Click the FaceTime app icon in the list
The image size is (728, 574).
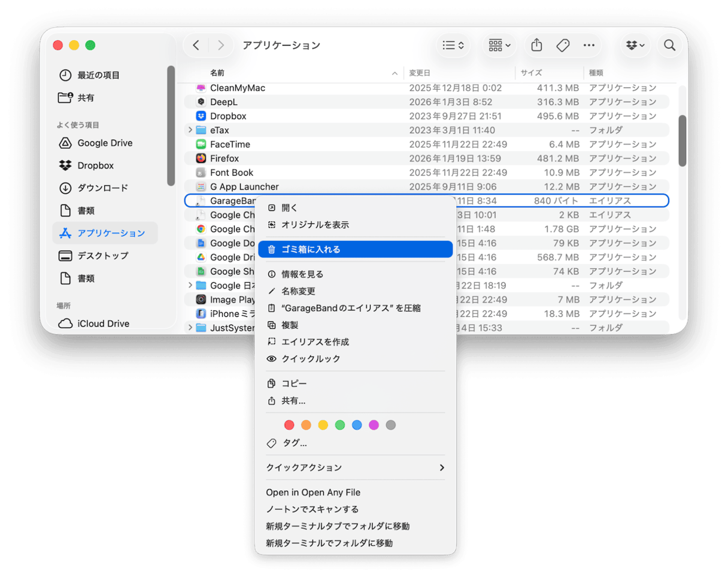[x=200, y=144]
